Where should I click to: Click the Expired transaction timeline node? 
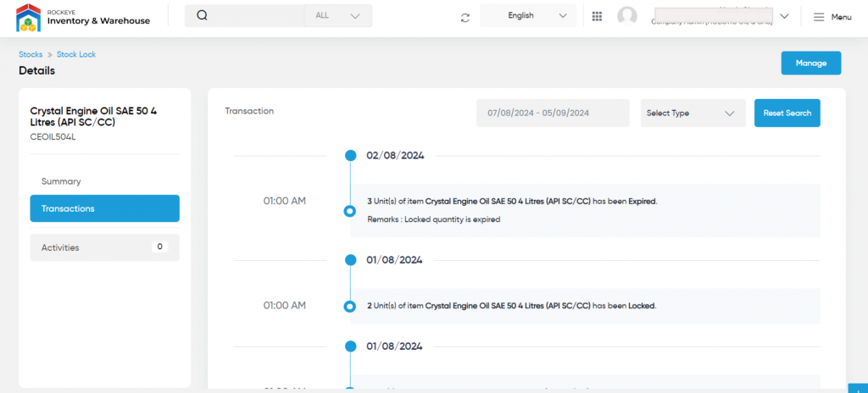click(349, 211)
